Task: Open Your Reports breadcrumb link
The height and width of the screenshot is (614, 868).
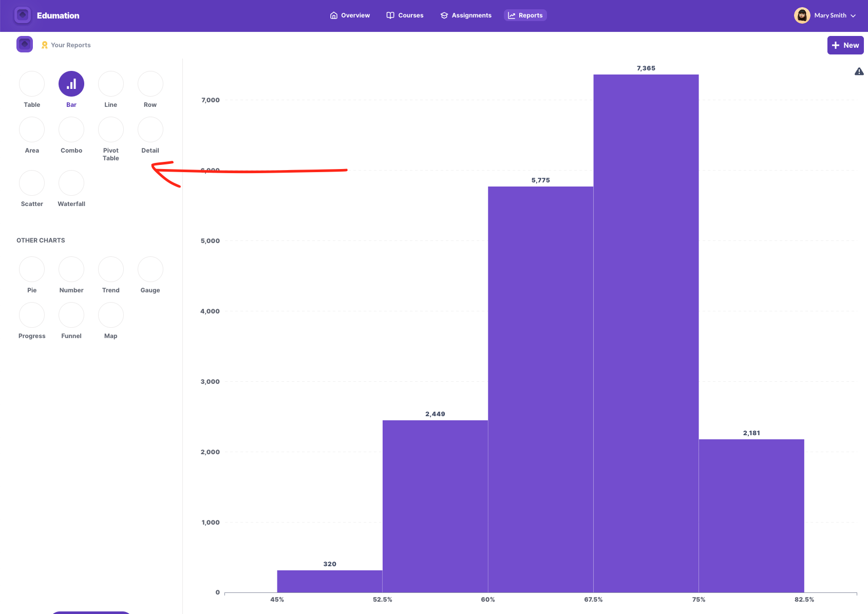Action: [x=71, y=45]
